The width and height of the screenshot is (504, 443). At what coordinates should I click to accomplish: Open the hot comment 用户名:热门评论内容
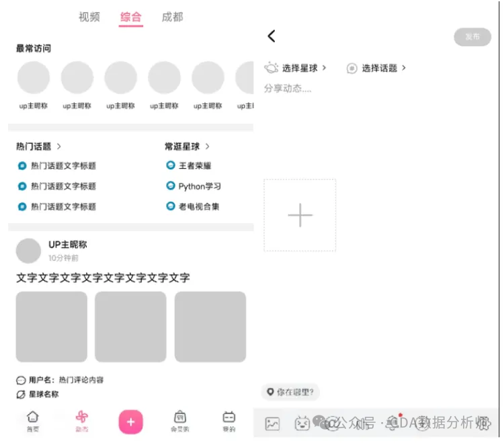(x=67, y=380)
